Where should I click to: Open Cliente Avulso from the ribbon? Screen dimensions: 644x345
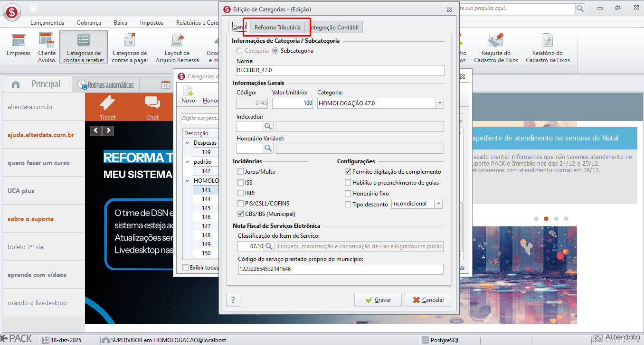pyautogui.click(x=47, y=47)
